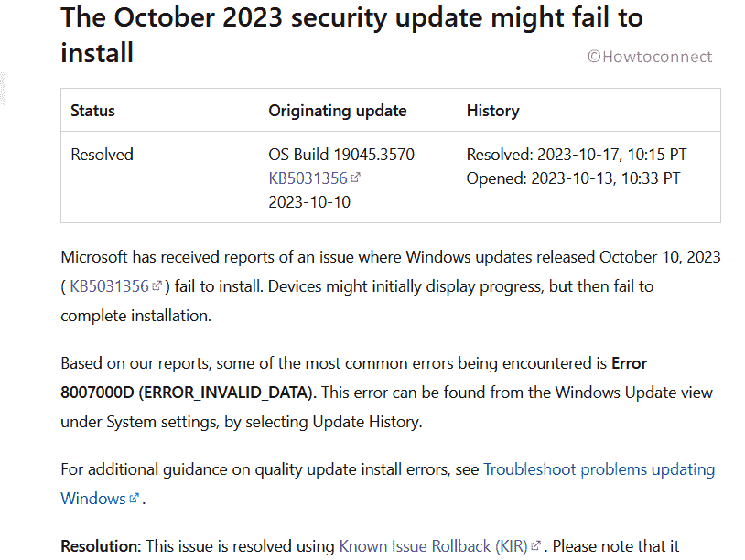
Task: Open the KB5031356 link in the paragraph
Action: pyautogui.click(x=109, y=286)
